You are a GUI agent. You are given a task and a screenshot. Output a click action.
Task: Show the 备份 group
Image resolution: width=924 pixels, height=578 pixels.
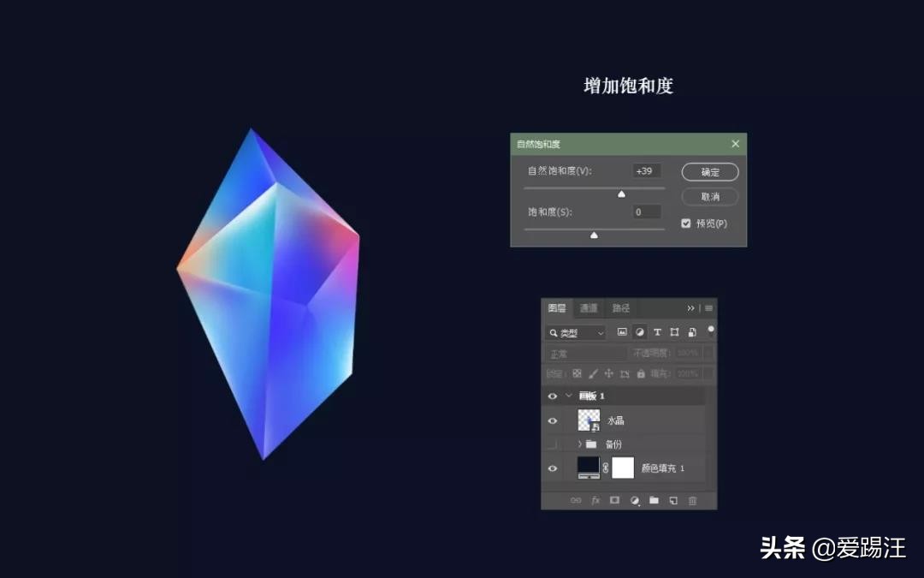coord(552,444)
